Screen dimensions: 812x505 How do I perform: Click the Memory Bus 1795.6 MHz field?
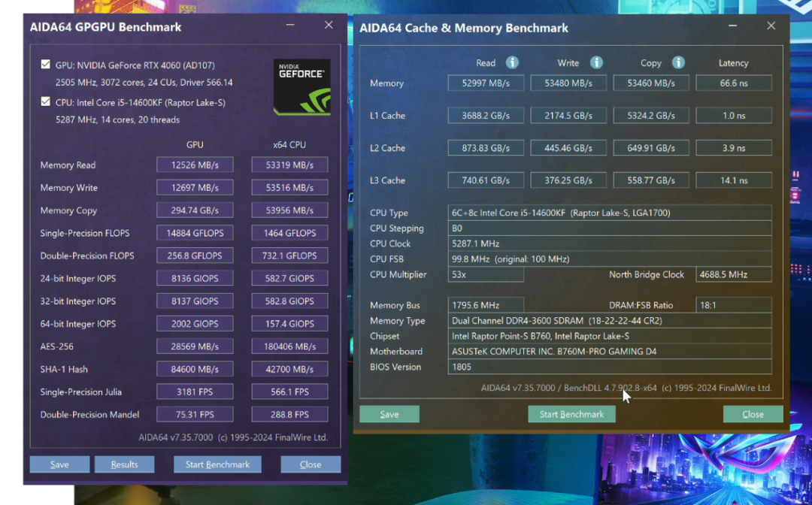pos(486,305)
